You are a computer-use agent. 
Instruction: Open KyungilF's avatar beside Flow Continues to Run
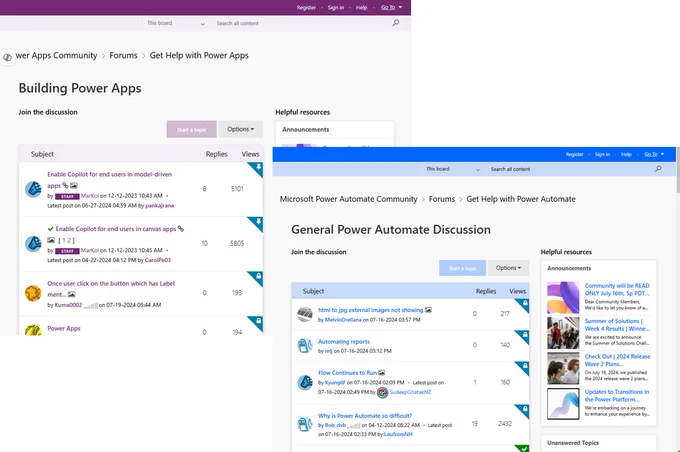[305, 383]
